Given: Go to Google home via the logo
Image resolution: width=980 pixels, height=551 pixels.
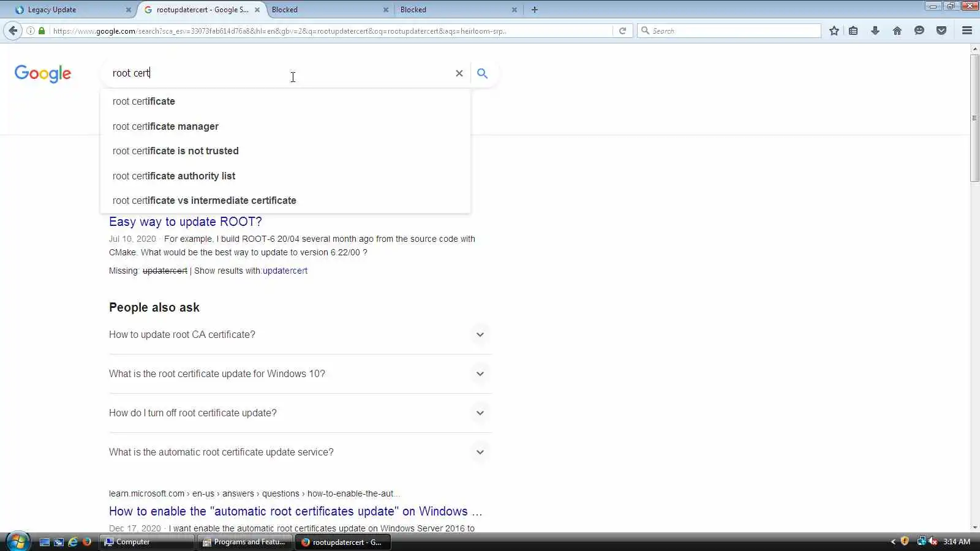Looking at the screenshot, I should 43,73.
